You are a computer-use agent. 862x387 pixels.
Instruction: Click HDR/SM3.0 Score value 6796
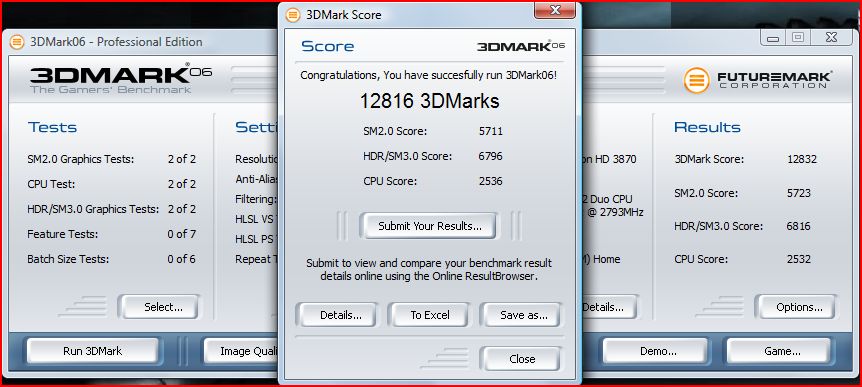click(490, 156)
